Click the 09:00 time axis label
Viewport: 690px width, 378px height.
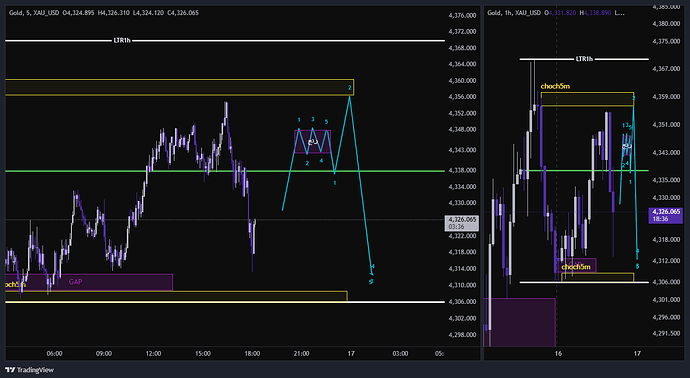(104, 353)
